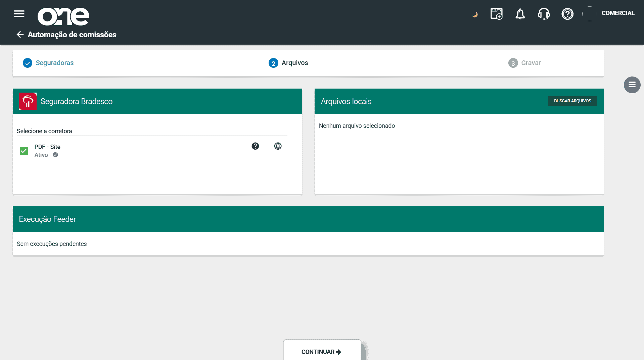Viewport: 644px width, 360px height.
Task: Click the Automação de comissões page title
Action: point(72,35)
